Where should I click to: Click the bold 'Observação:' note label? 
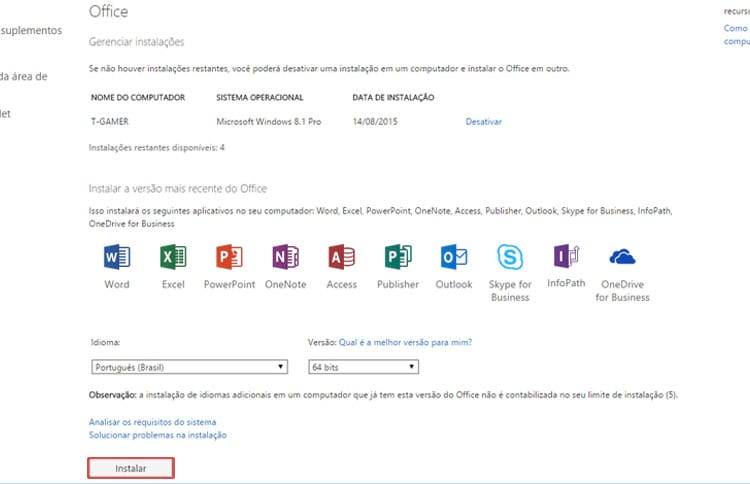coord(112,395)
